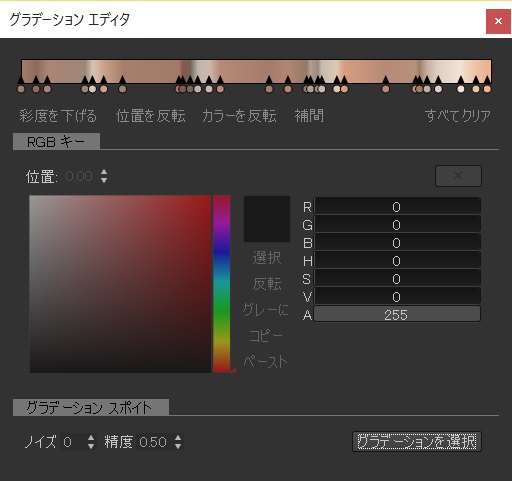Screen dimensions: 512x481
Task: Select the RGB キー tab
Action: coord(56,142)
